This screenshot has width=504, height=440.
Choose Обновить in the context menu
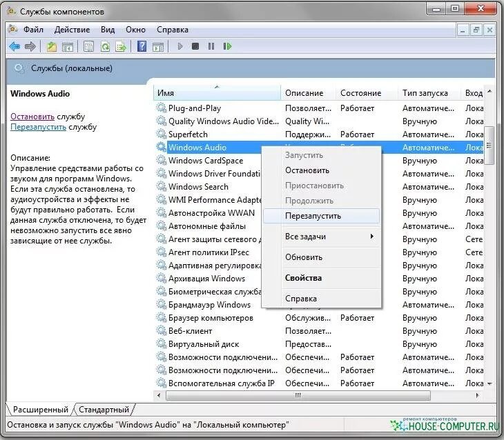click(321, 257)
